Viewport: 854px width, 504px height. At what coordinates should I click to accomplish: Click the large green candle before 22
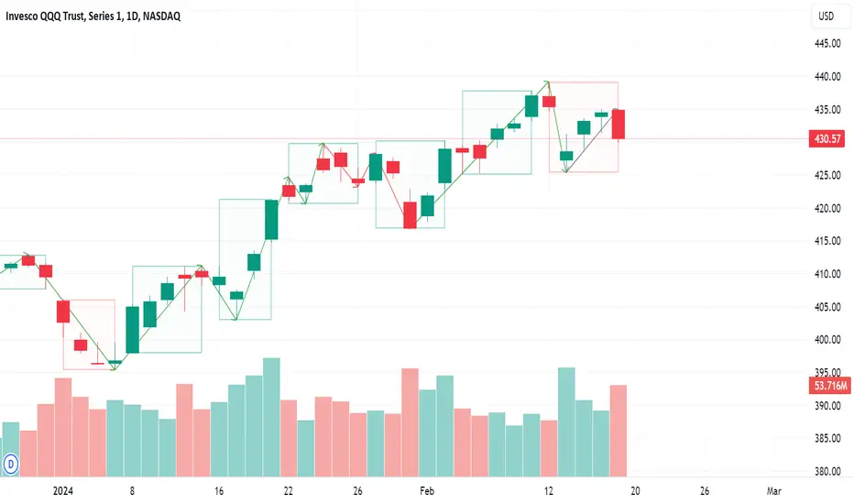pos(271,220)
